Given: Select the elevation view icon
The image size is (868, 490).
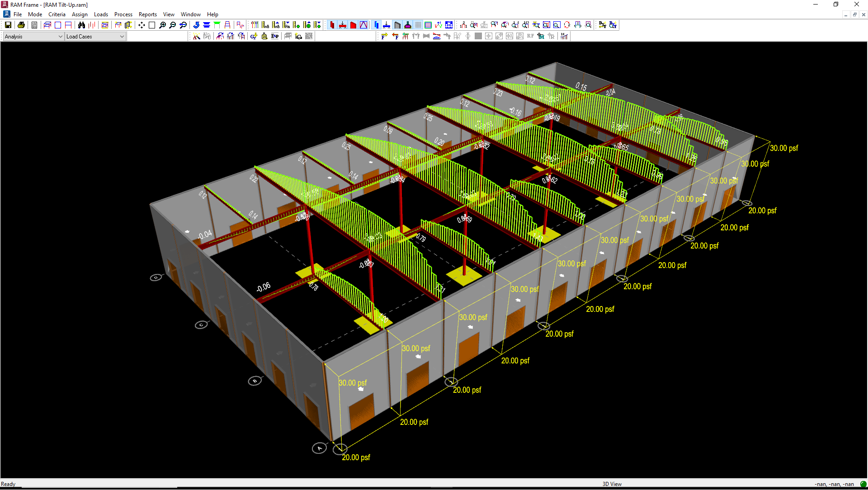Looking at the screenshot, I should tap(68, 25).
